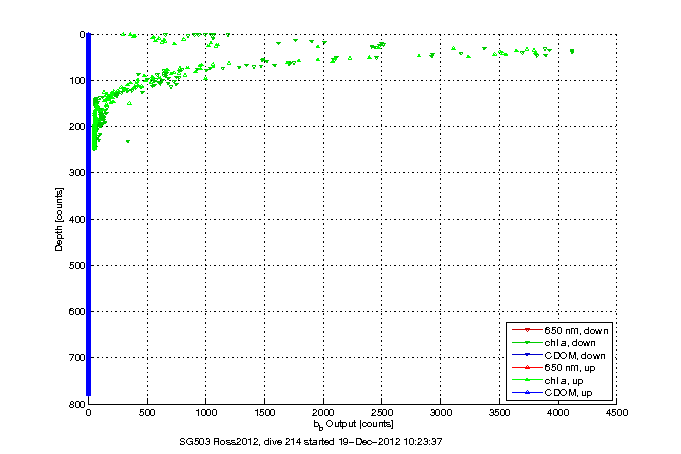Click the 1000 tick label on x-axis
The image size is (681, 454).
(206, 411)
